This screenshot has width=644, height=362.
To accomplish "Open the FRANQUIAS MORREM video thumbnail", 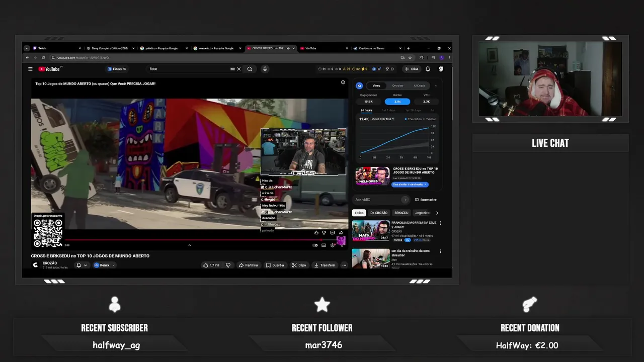I will coord(371,231).
